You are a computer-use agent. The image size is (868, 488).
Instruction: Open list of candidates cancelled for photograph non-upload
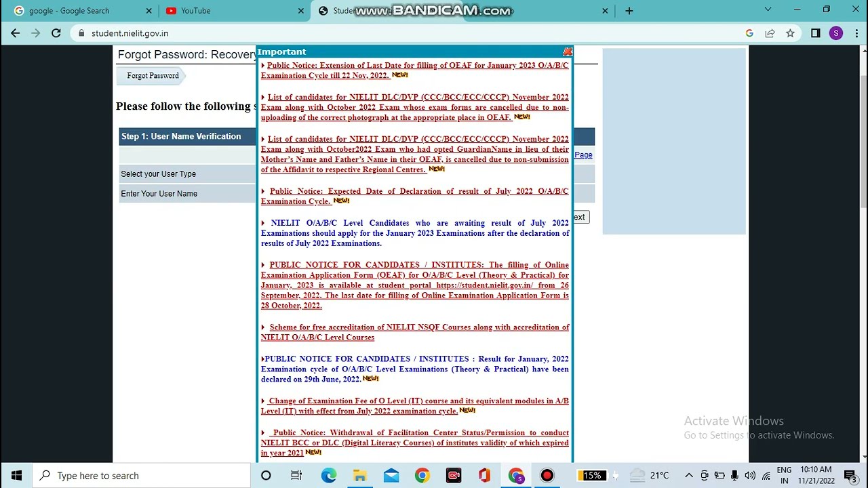(415, 107)
